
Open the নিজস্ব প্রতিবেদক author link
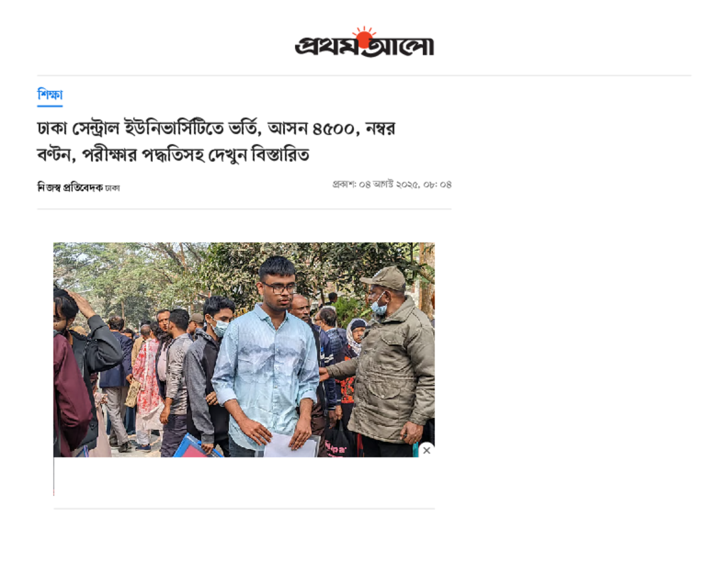pyautogui.click(x=70, y=188)
